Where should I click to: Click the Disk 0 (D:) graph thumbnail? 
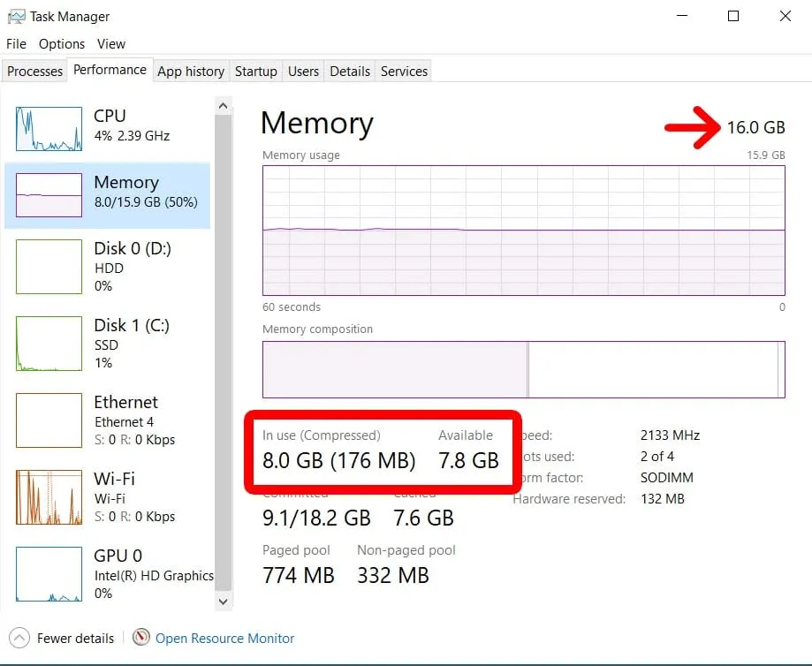pyautogui.click(x=49, y=266)
